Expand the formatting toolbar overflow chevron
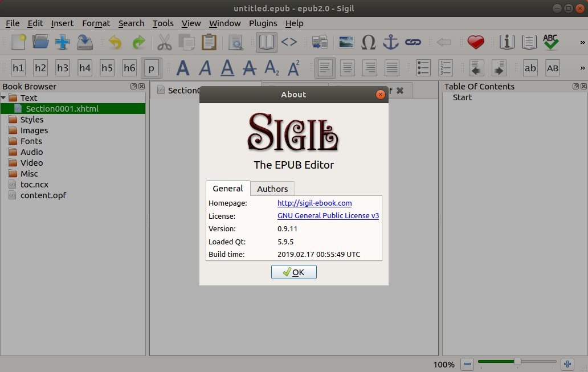 coord(582,68)
